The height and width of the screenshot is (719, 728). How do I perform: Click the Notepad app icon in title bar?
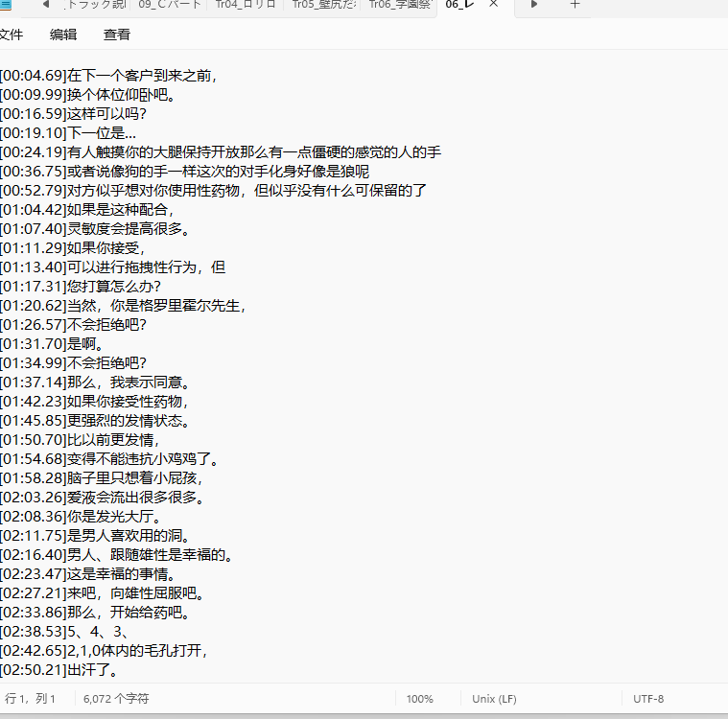(5, 5)
